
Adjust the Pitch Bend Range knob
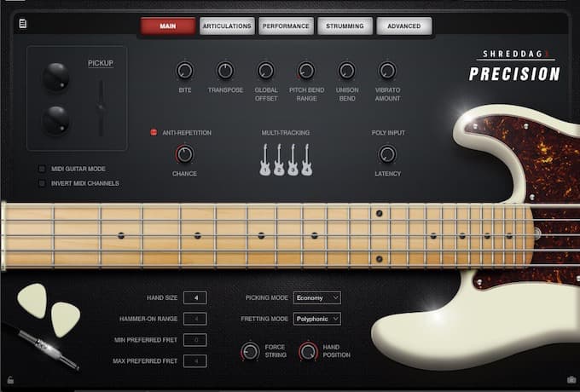(x=306, y=71)
